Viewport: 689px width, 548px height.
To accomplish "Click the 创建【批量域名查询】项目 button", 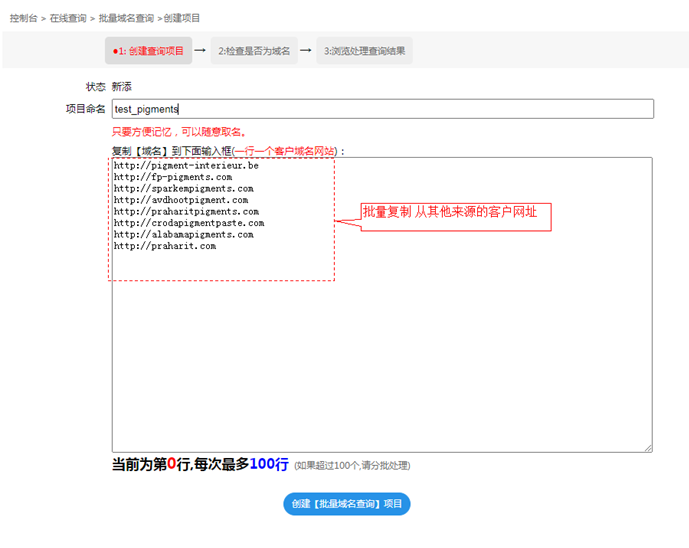I will point(347,504).
